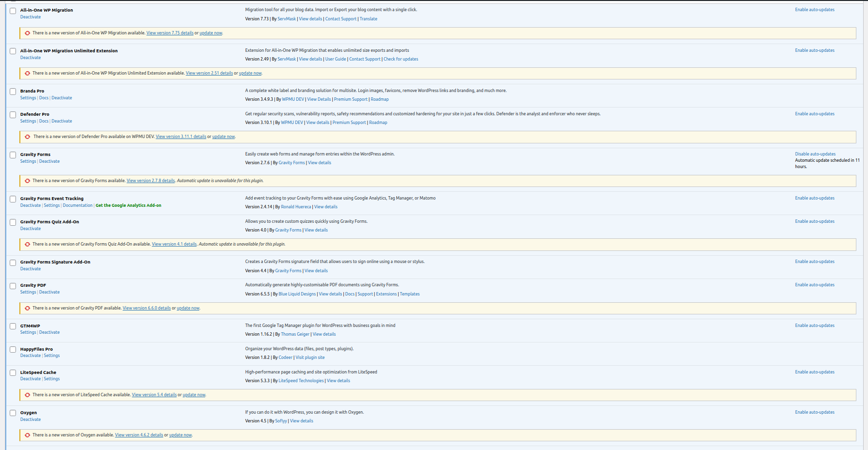Image resolution: width=868 pixels, height=450 pixels.
Task: Update Gravity PDF now
Action: [188, 308]
